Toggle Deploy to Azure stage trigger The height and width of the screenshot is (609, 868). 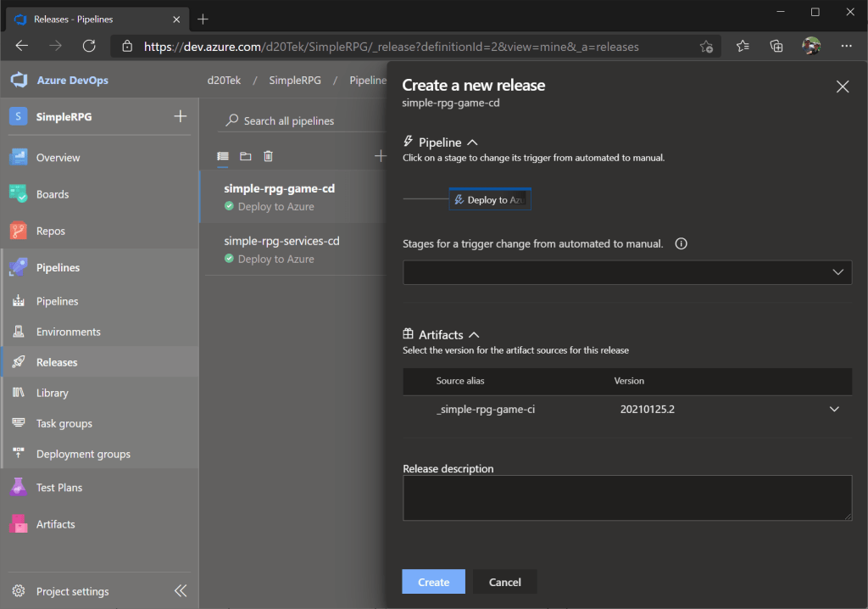click(490, 200)
